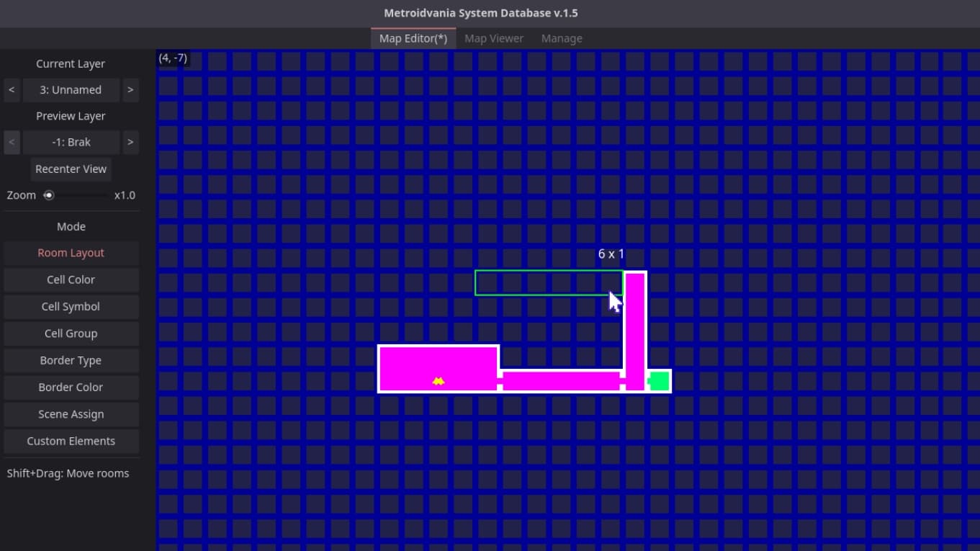
Task: Advance Preview Layer past -1: Brak
Action: click(130, 142)
